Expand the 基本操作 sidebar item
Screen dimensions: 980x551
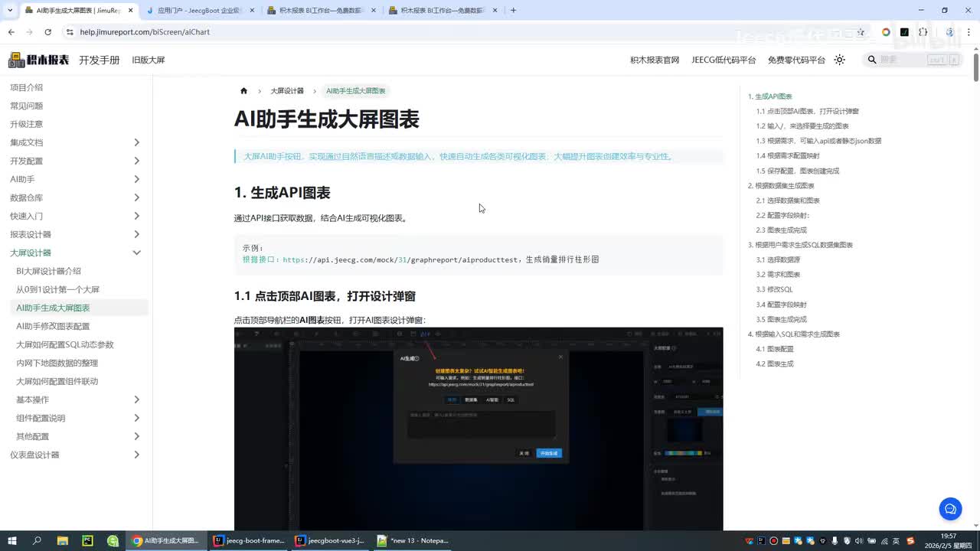[x=137, y=399]
